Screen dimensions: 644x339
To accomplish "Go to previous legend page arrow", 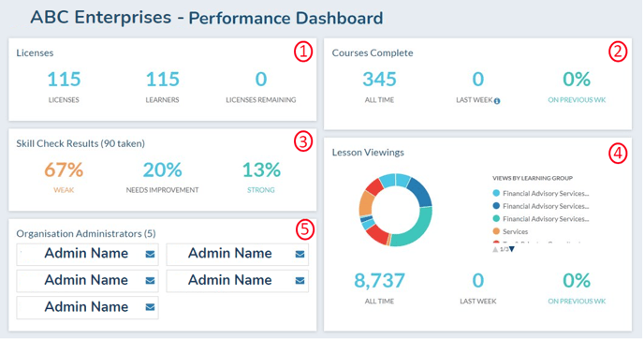I will coord(495,249).
